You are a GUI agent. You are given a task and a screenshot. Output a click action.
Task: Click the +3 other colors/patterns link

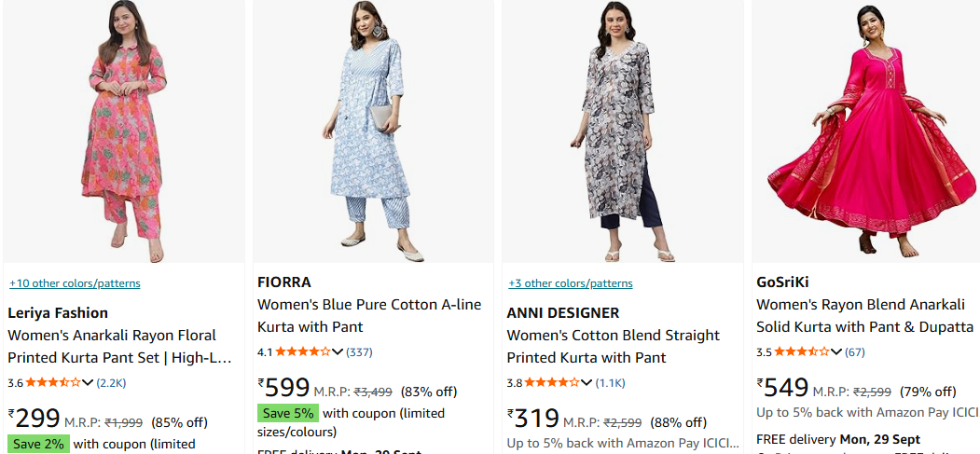click(570, 283)
